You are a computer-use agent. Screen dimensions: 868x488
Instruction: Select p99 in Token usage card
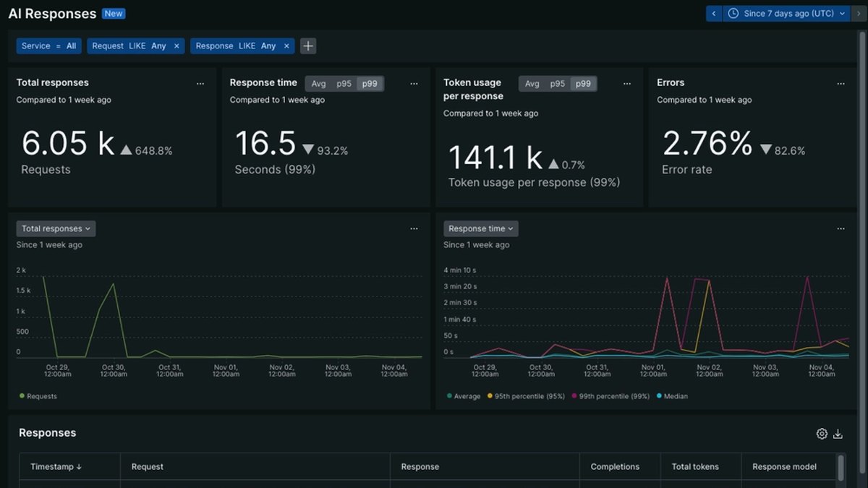583,83
